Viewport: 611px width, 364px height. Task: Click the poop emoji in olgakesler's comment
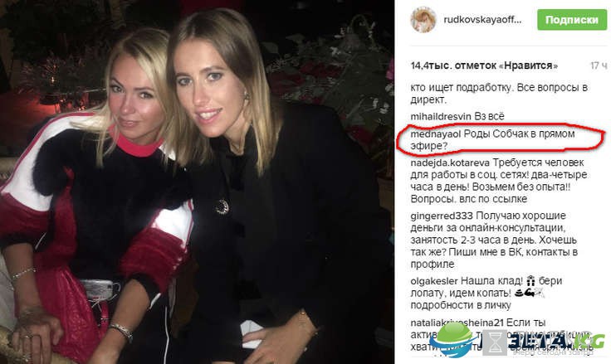pos(519,293)
